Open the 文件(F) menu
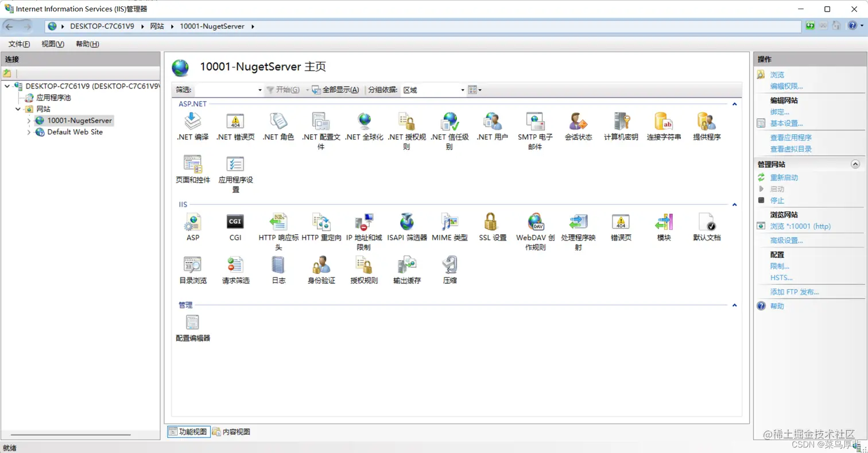Screen dimensions: 868x453 pos(20,44)
